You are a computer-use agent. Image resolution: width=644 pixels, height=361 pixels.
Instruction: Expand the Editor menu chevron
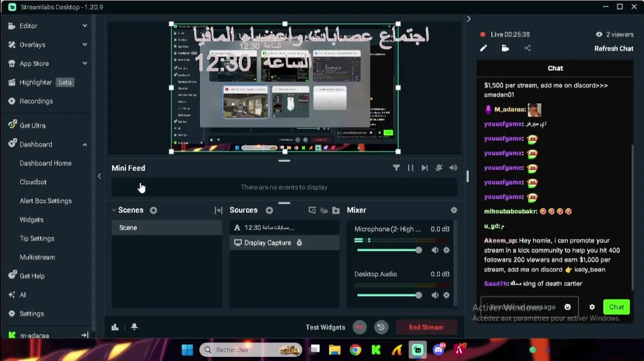tap(85, 26)
